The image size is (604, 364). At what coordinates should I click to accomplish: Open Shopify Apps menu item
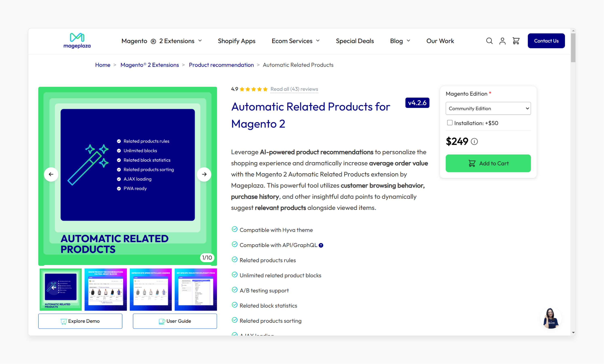click(x=237, y=41)
